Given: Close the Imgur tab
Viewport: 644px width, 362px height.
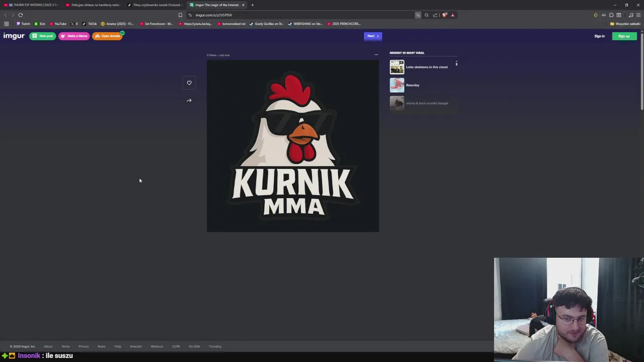Looking at the screenshot, I should point(243,5).
